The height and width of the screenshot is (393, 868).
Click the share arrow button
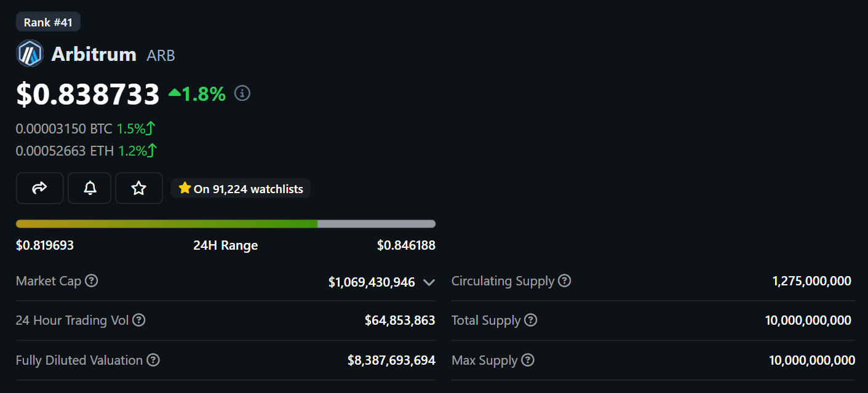click(39, 188)
